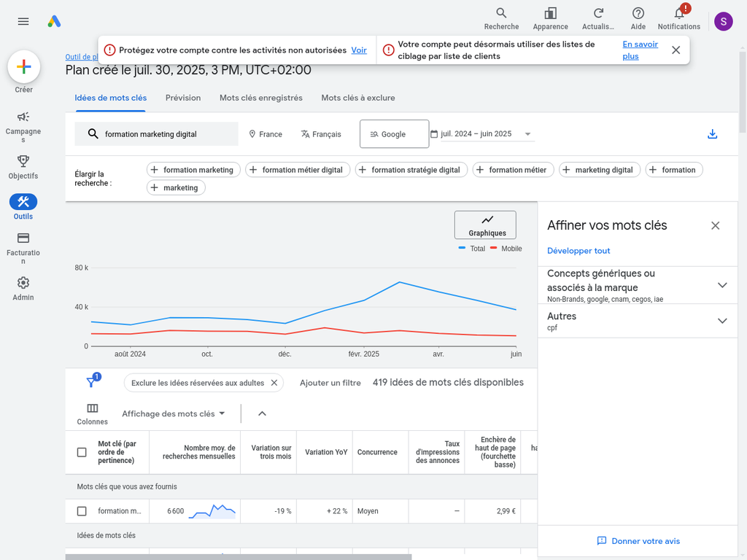Switch to the Prévision tab
This screenshot has width=747, height=560.
[183, 98]
